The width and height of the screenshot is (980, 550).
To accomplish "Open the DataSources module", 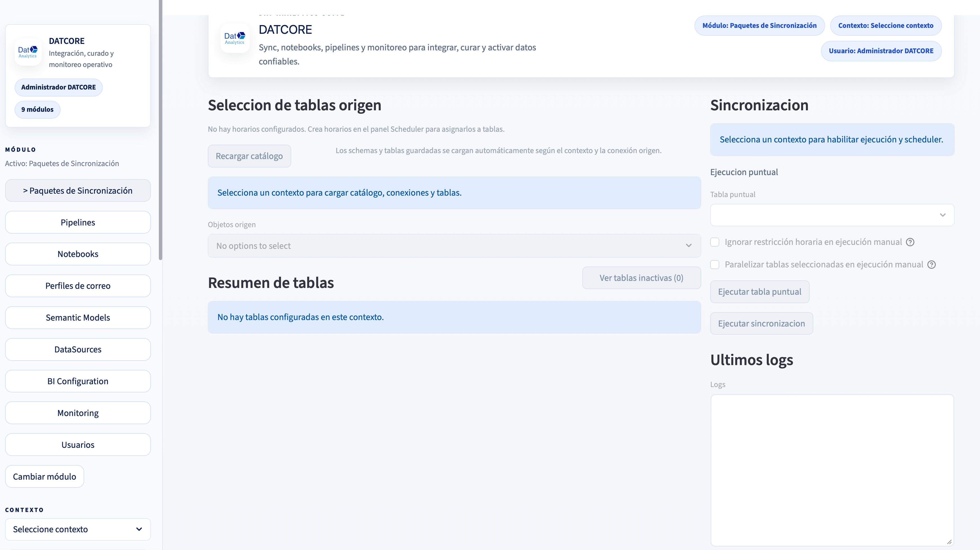I will [78, 350].
